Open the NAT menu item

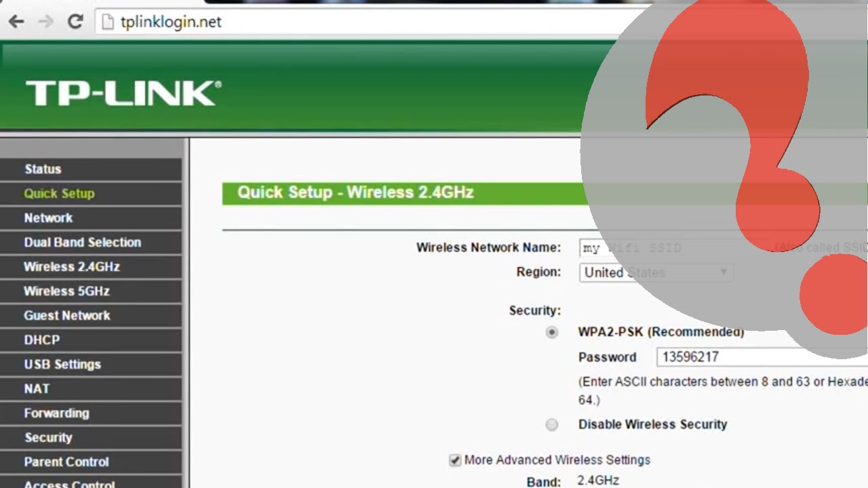coord(91,389)
